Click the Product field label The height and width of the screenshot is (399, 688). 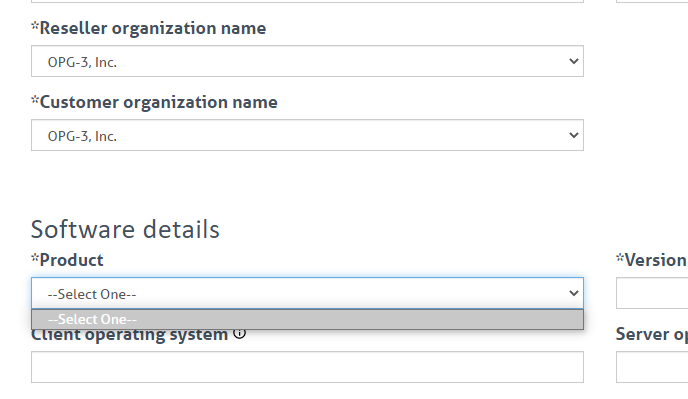(67, 260)
